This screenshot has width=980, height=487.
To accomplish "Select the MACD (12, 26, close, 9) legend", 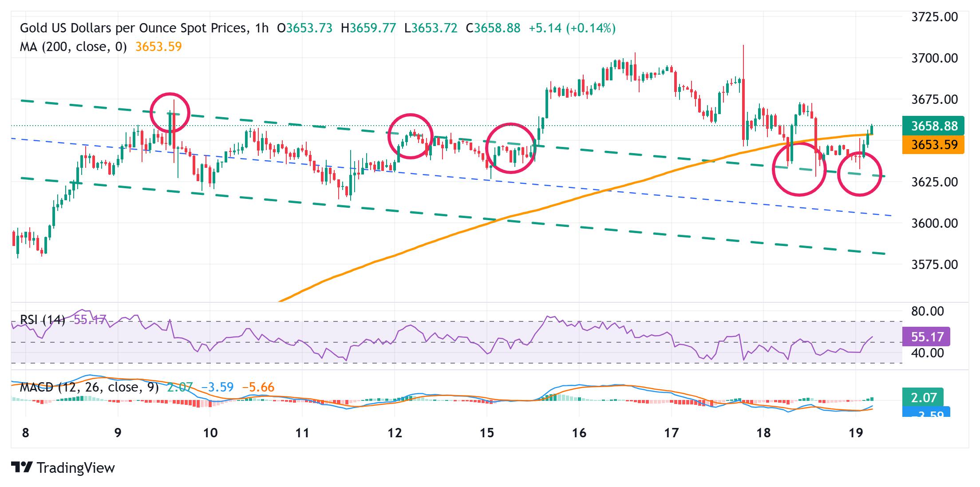I will 89,387.
